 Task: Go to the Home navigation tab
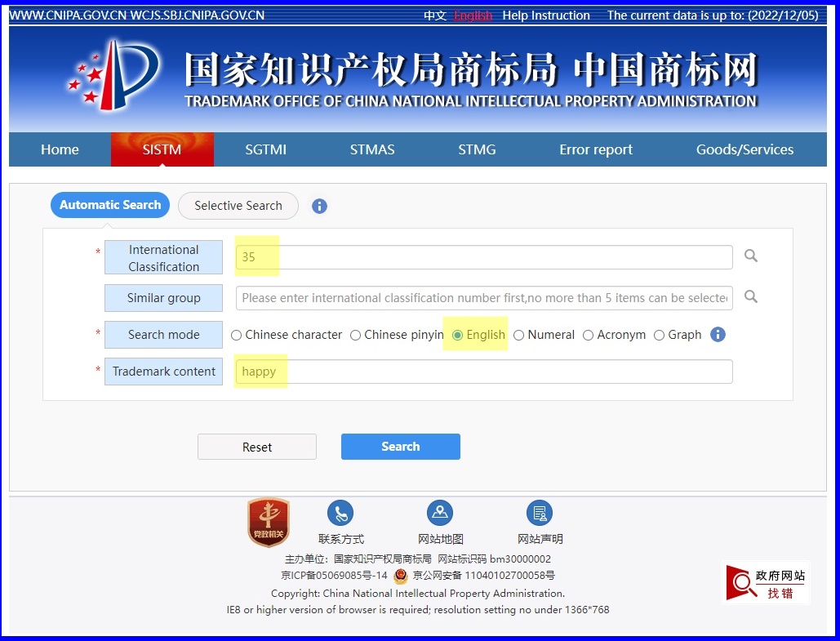coord(60,149)
